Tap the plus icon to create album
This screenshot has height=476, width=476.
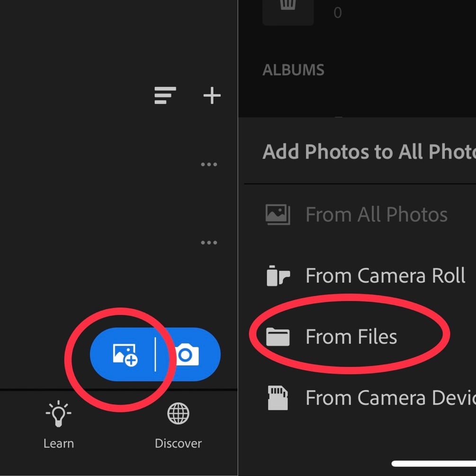click(212, 96)
